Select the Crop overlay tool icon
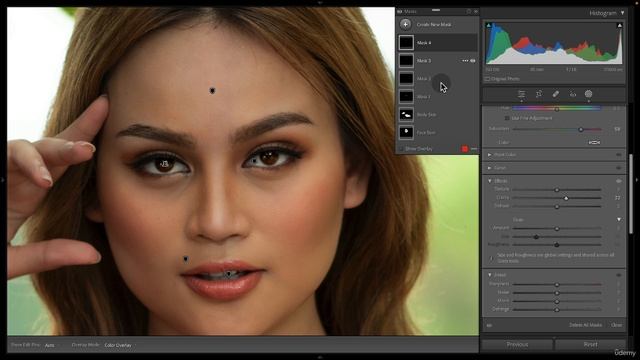 [x=539, y=94]
